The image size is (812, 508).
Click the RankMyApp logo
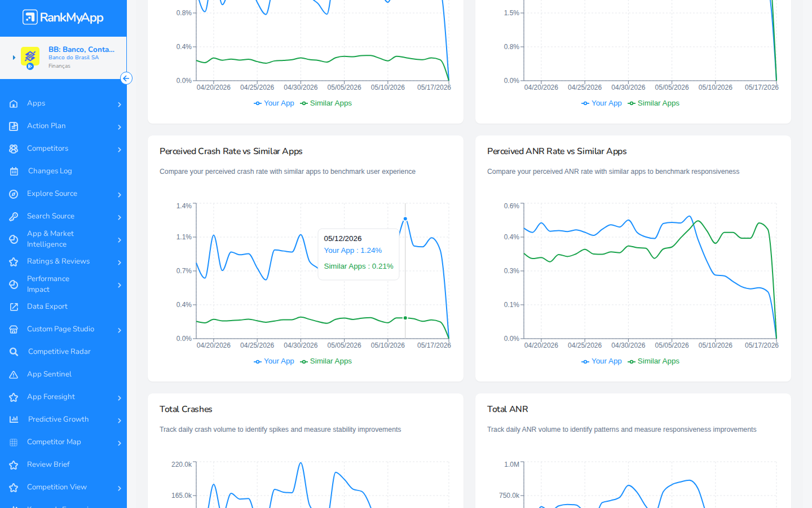(x=63, y=17)
